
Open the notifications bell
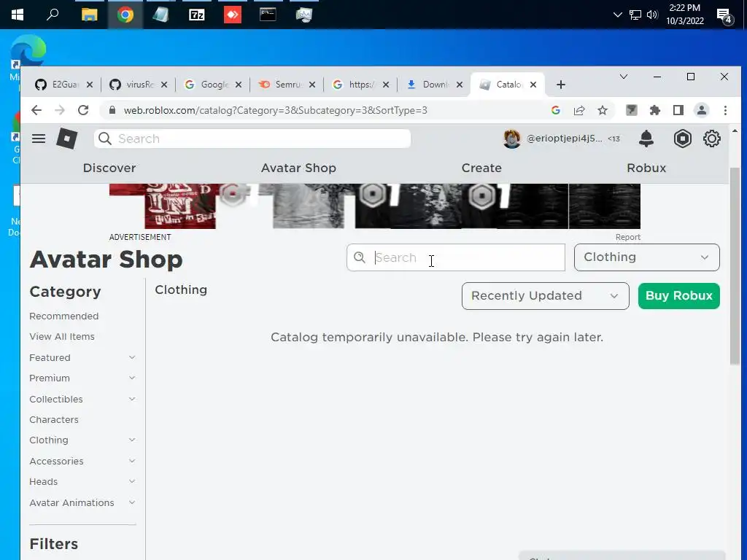pos(646,139)
